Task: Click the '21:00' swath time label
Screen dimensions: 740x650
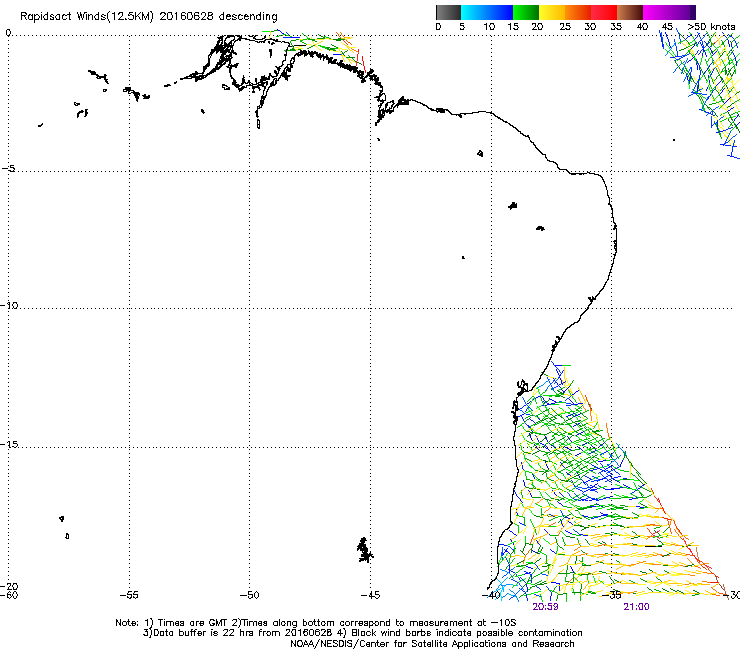Action: (x=636, y=607)
